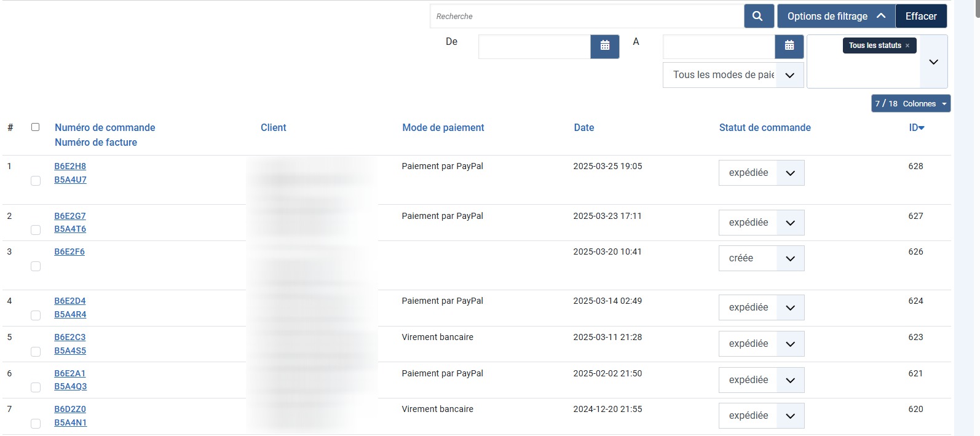
Task: Focus the Recherche search field
Action: tap(587, 17)
